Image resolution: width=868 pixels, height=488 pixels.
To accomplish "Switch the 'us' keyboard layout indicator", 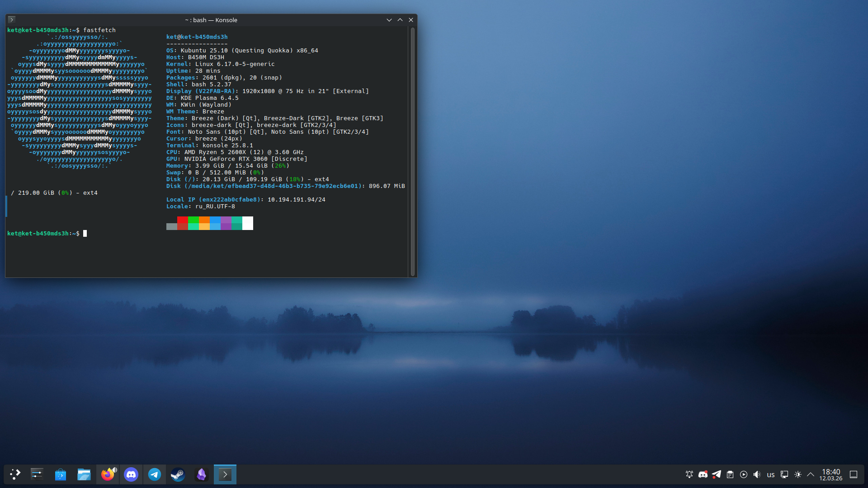I will coord(771,474).
